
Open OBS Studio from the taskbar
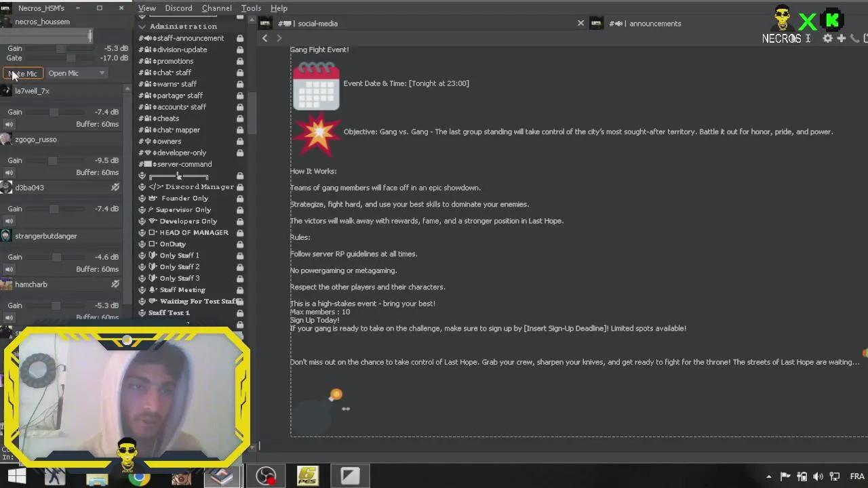265,476
